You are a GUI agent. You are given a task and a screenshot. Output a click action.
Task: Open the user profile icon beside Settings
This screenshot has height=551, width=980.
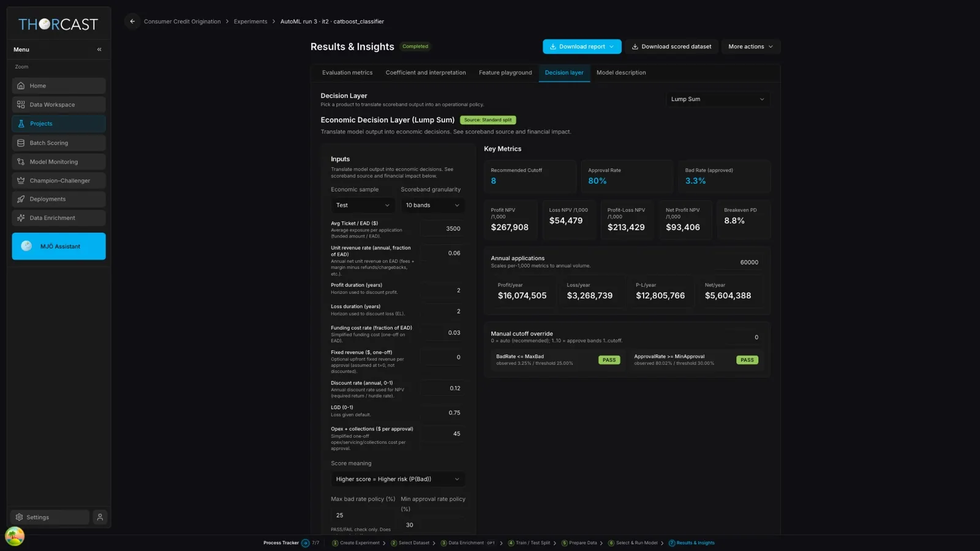100,517
